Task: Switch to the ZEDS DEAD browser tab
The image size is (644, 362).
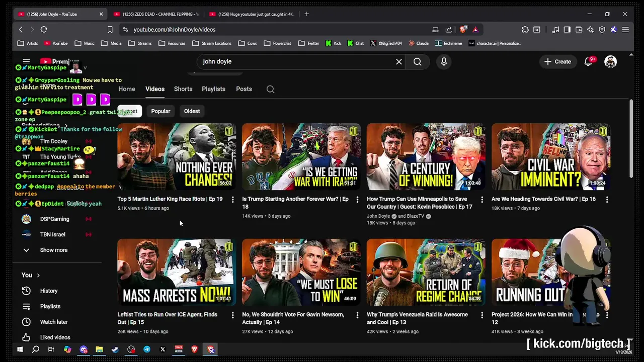Action: click(x=156, y=14)
